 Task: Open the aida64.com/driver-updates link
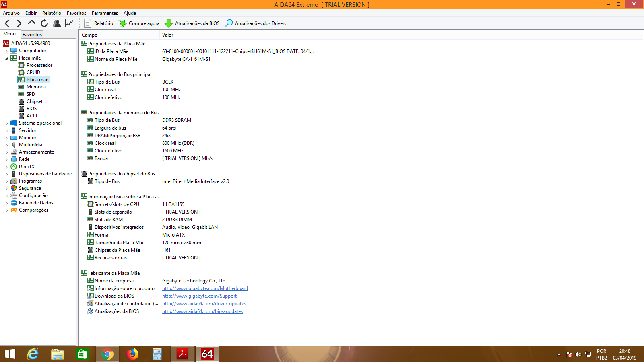204,304
